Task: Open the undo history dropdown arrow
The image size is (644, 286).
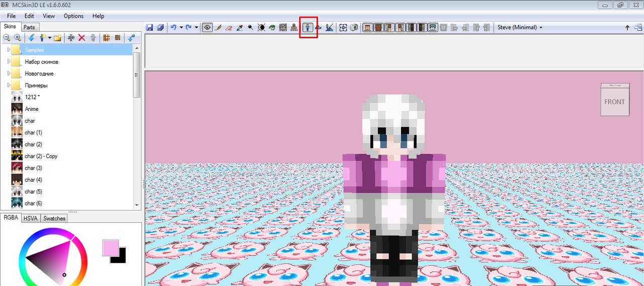Action: (x=181, y=28)
